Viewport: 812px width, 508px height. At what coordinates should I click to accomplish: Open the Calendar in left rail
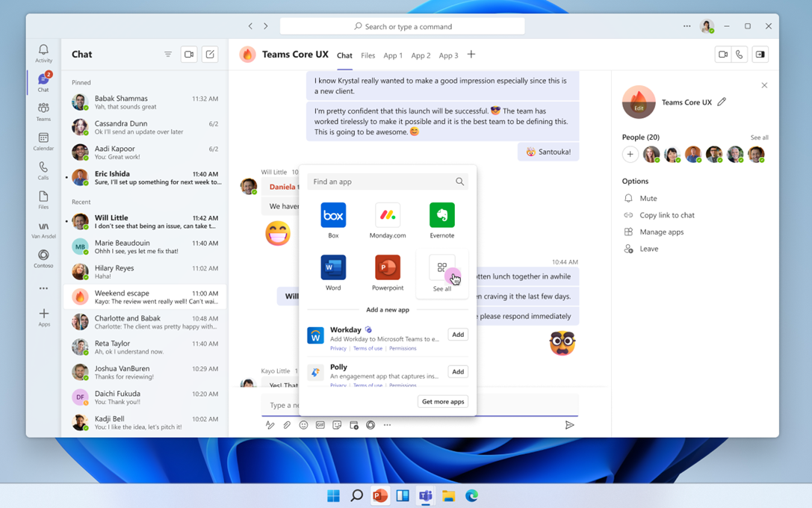pos(43,141)
